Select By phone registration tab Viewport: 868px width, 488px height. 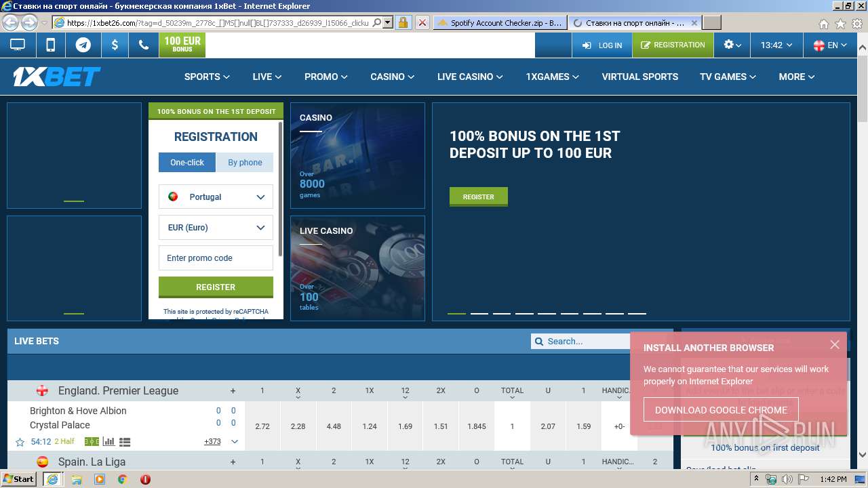(x=245, y=163)
